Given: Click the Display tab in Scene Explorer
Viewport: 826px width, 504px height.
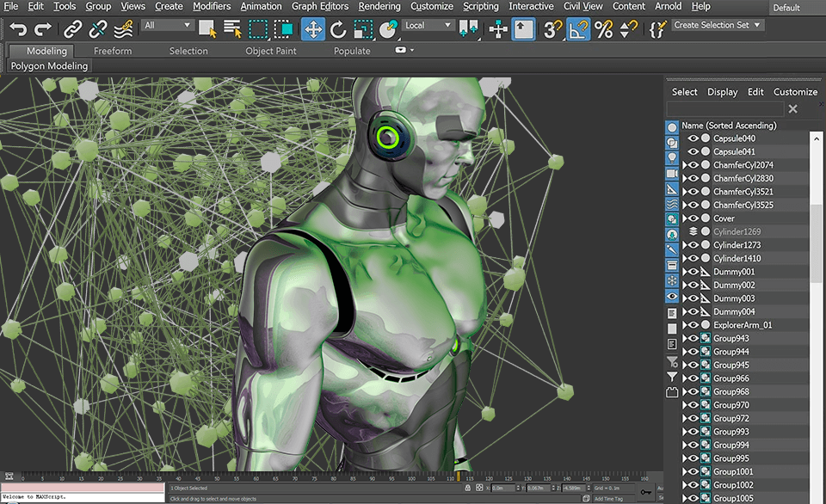Looking at the screenshot, I should [722, 92].
